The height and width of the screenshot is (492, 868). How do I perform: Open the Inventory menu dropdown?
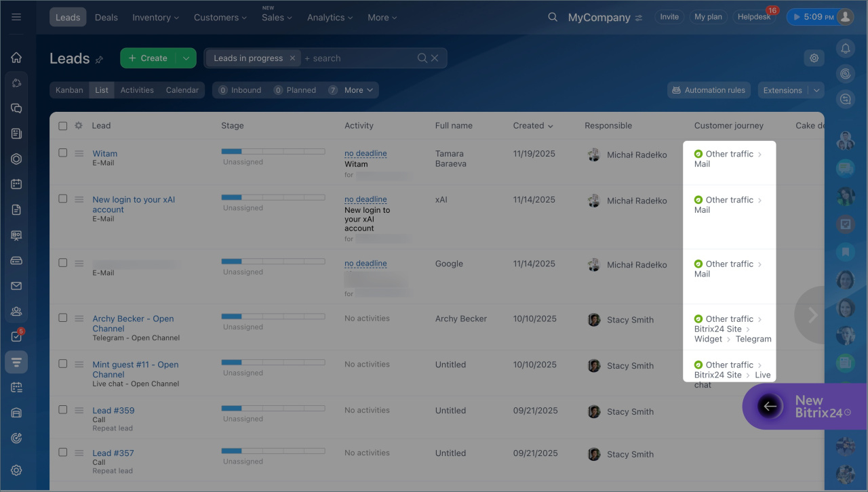click(155, 18)
